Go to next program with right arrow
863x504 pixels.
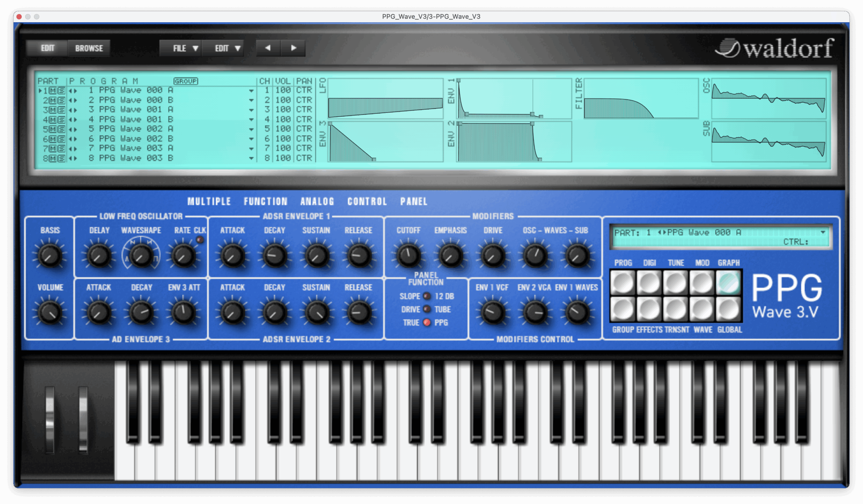[293, 48]
